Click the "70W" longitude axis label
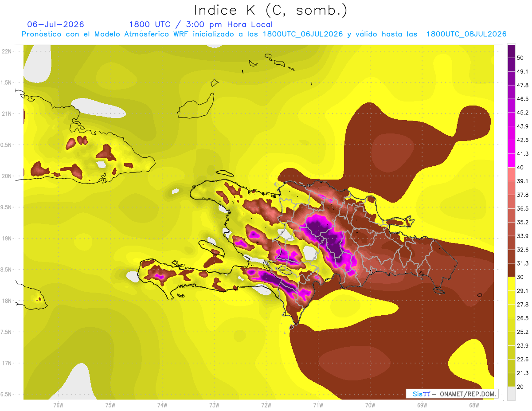The image size is (532, 411). tap(370, 405)
